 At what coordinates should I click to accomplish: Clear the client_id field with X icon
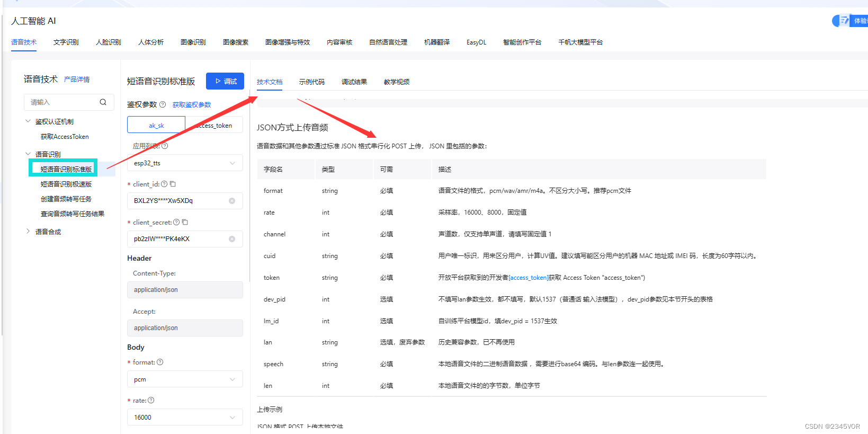[232, 201]
